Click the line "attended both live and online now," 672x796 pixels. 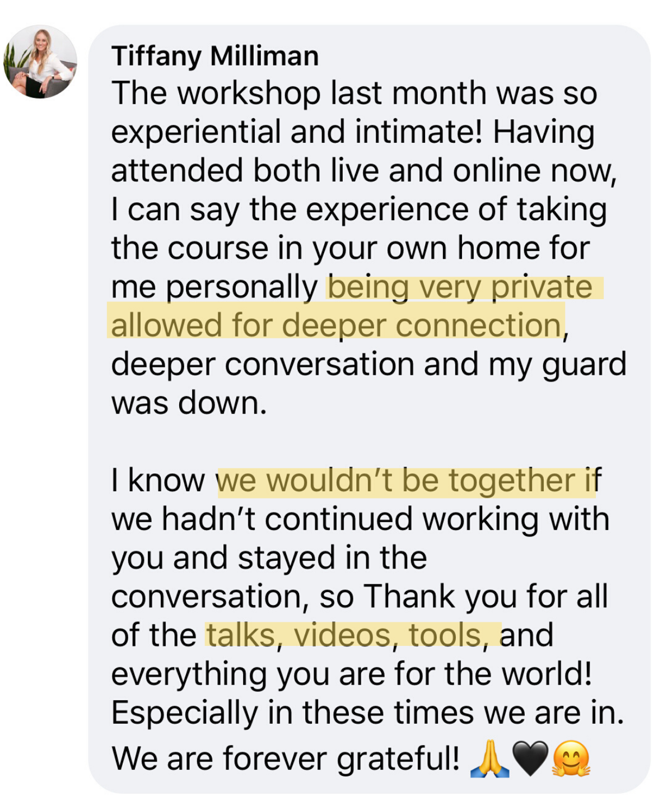tap(364, 171)
